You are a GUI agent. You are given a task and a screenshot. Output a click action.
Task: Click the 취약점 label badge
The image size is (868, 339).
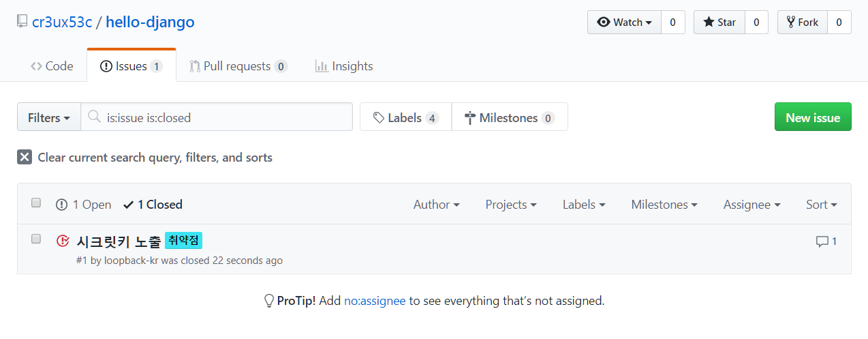[x=184, y=241]
